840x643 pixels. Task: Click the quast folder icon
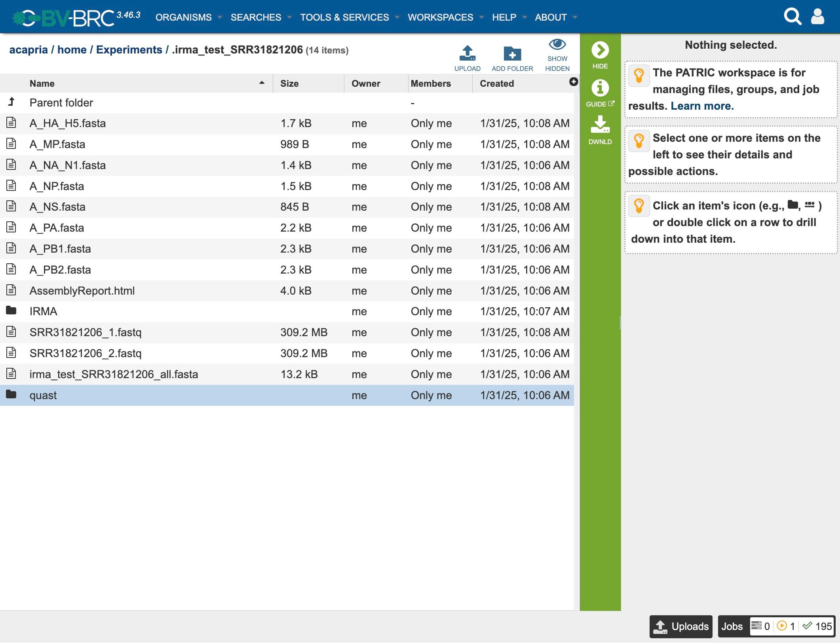click(11, 394)
